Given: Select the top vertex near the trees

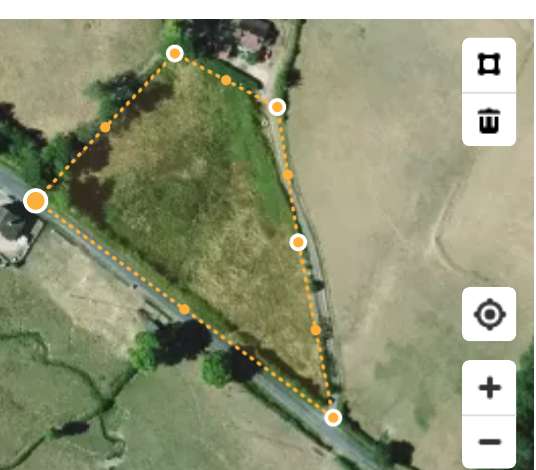Looking at the screenshot, I should coord(175,53).
